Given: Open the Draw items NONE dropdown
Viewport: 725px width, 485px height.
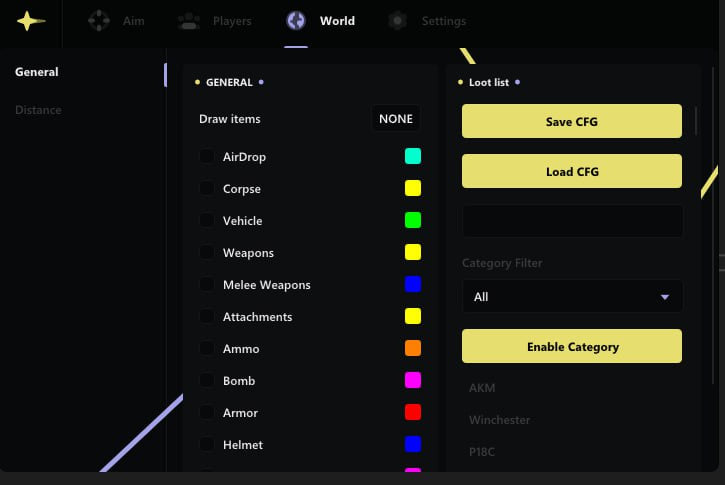Looking at the screenshot, I should [x=395, y=119].
